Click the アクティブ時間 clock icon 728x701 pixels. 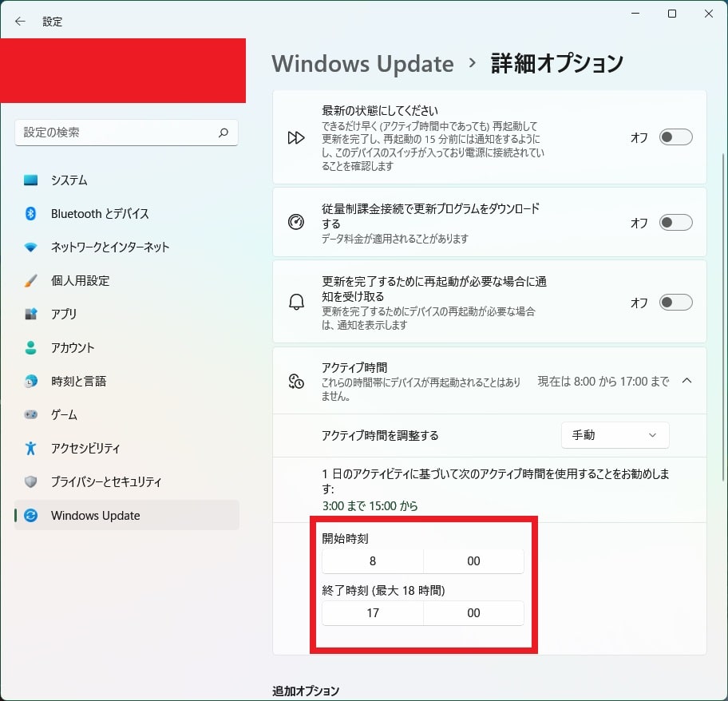pyautogui.click(x=296, y=382)
